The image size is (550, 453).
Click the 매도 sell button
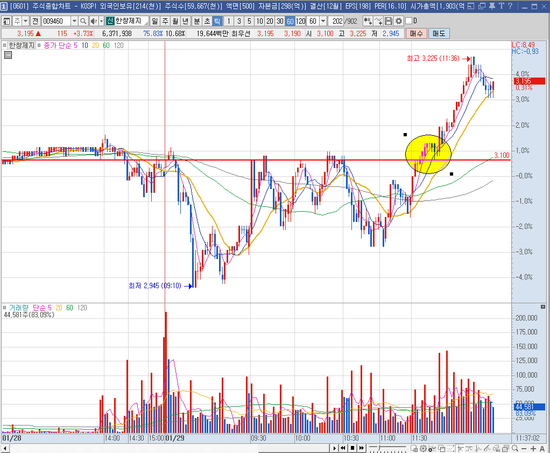(438, 34)
